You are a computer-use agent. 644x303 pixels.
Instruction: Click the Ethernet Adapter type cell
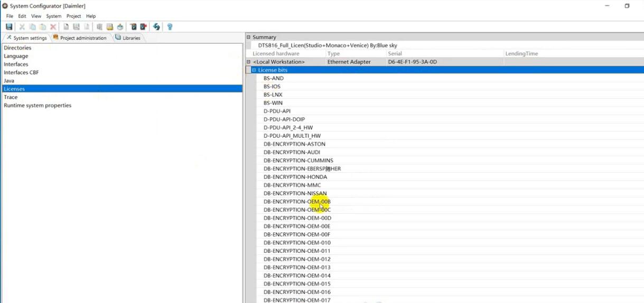[x=349, y=62]
